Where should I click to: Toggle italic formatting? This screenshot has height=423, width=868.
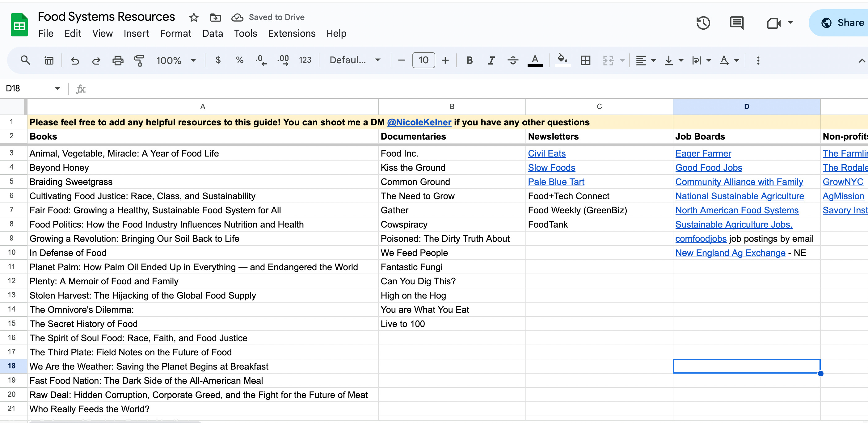[491, 60]
